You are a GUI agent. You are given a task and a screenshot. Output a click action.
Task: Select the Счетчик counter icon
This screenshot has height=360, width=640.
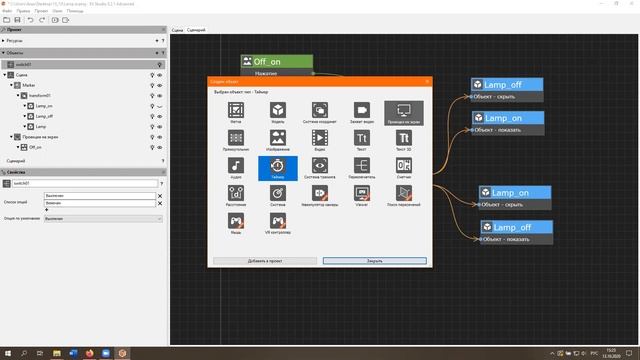point(404,168)
